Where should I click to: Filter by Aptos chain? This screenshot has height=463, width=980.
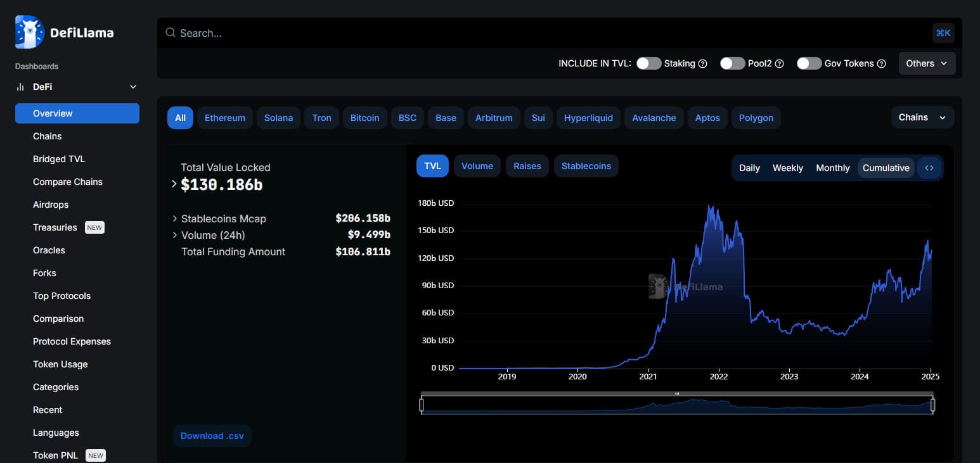(x=707, y=118)
